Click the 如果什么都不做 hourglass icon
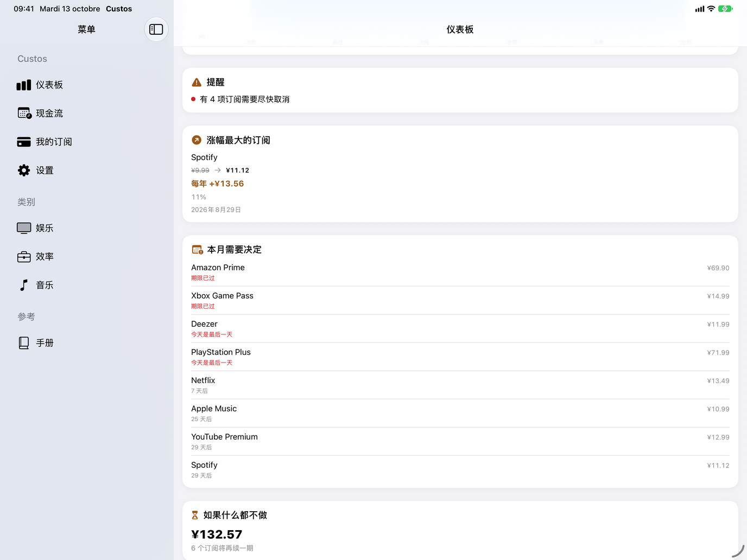 coord(195,515)
